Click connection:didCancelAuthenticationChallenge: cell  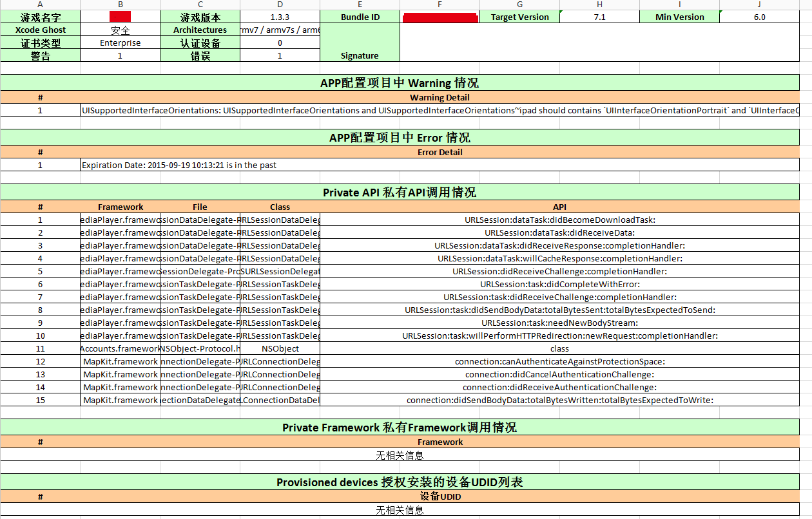(559, 374)
